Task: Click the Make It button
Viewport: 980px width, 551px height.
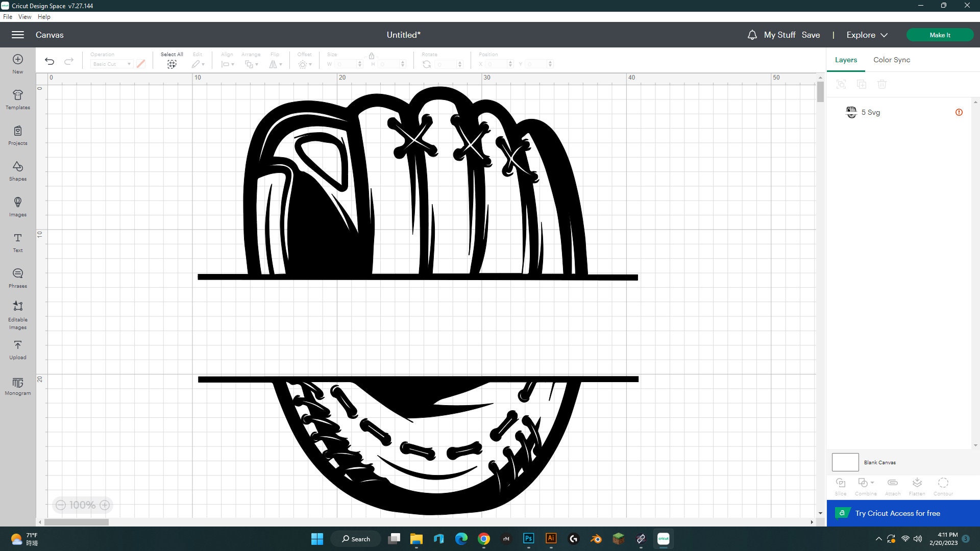Action: tap(940, 35)
